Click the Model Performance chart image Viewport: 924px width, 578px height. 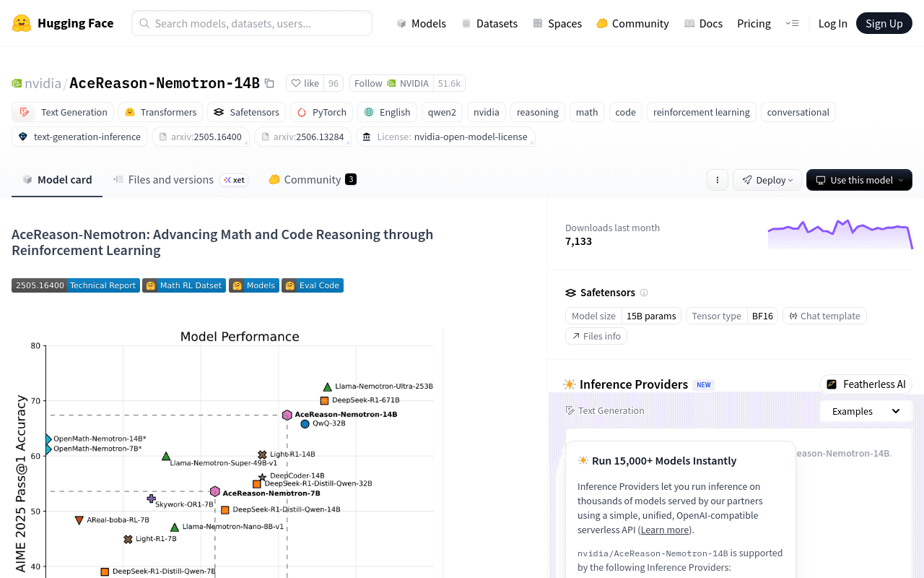227,453
